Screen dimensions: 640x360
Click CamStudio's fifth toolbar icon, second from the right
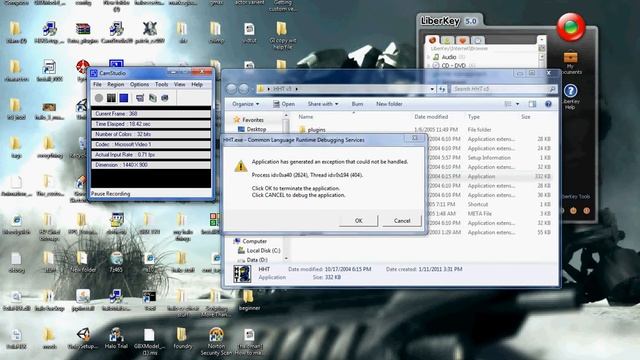pyautogui.click(x=152, y=98)
